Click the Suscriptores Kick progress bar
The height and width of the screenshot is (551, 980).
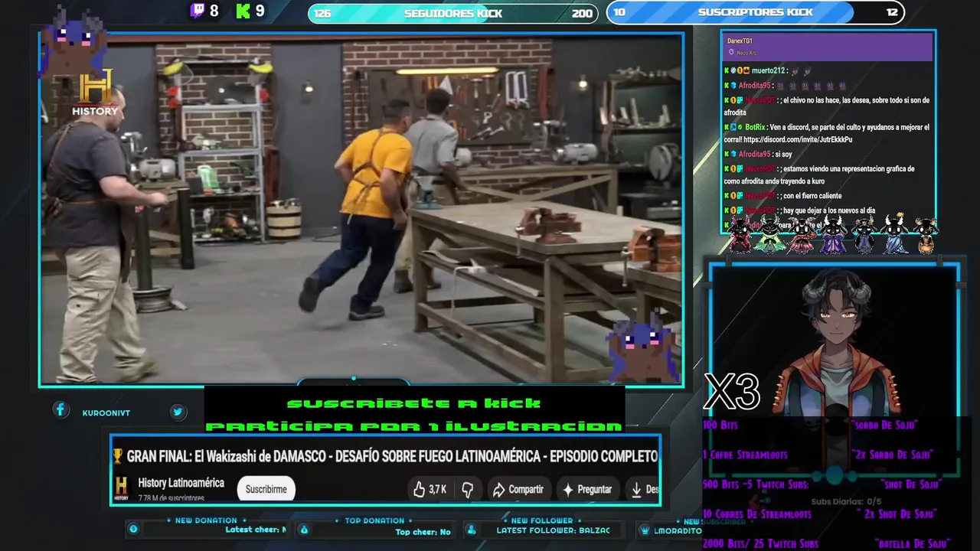coord(755,12)
